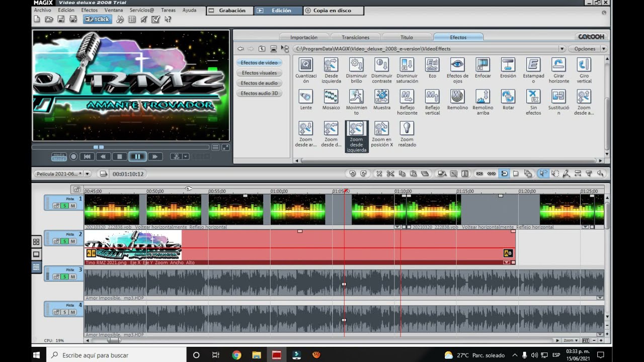Screen dimensions: 644x362
Task: Select Efectos de vídeo category
Action: click(x=259, y=63)
